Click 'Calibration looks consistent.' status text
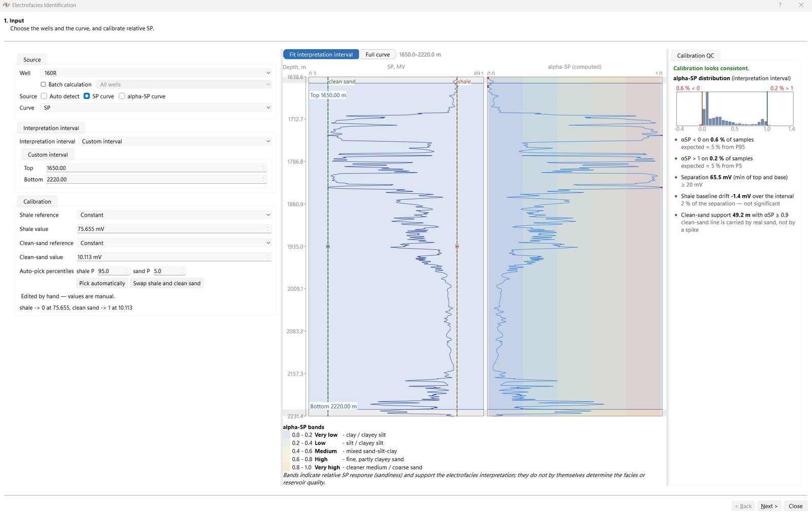Screen dimensions: 812x514 point(711,68)
